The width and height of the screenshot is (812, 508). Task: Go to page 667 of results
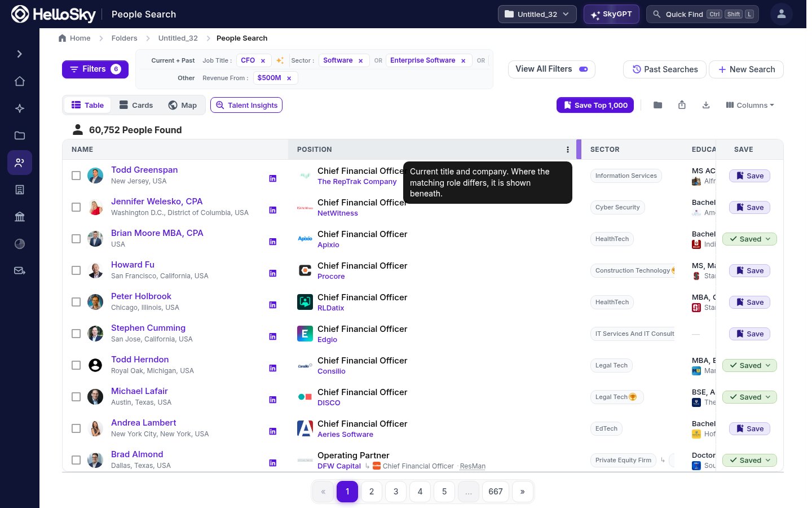tap(496, 492)
